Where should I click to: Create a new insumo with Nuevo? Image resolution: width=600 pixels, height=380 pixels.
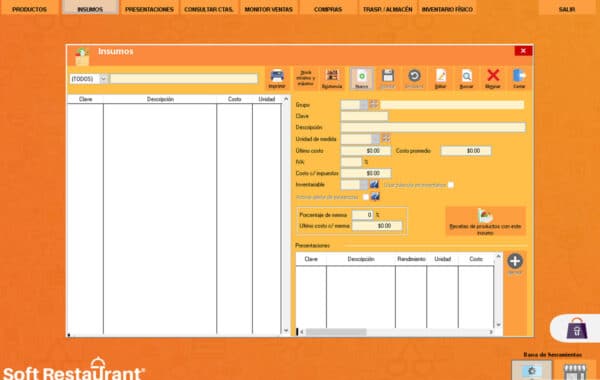point(361,79)
